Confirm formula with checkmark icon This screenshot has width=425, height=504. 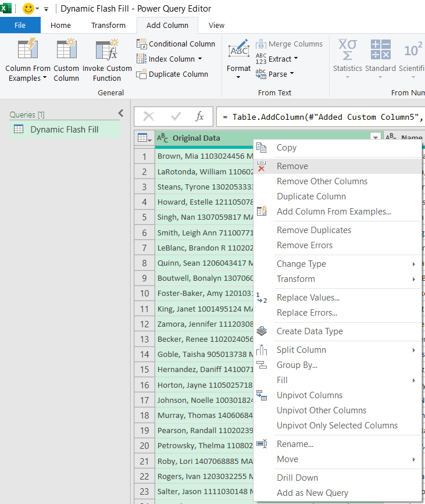click(176, 116)
